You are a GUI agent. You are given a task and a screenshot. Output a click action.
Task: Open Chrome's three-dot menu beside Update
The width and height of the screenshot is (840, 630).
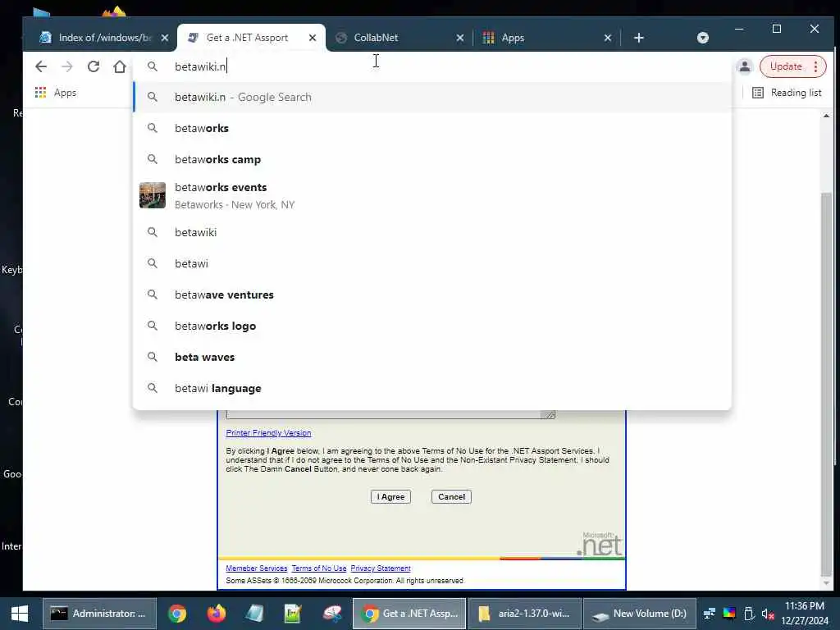click(x=815, y=66)
